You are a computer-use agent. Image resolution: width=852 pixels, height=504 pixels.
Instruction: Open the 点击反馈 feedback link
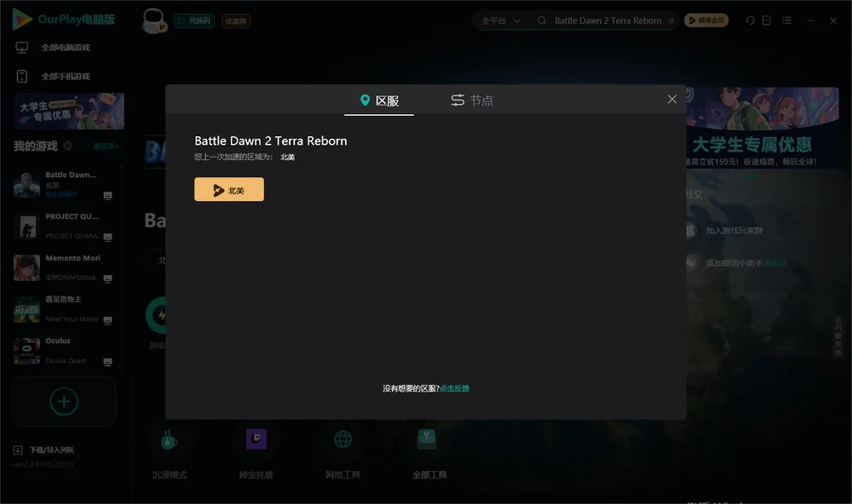coord(454,388)
